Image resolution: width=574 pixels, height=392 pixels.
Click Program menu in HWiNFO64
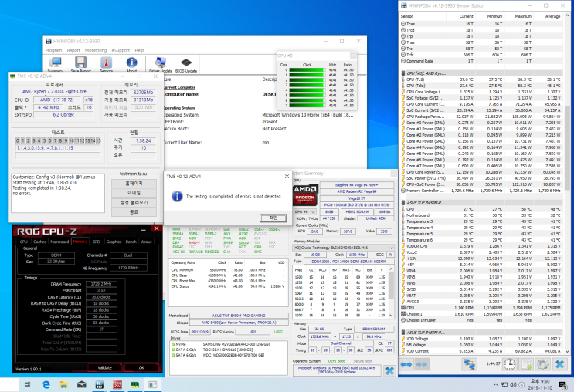click(x=53, y=50)
